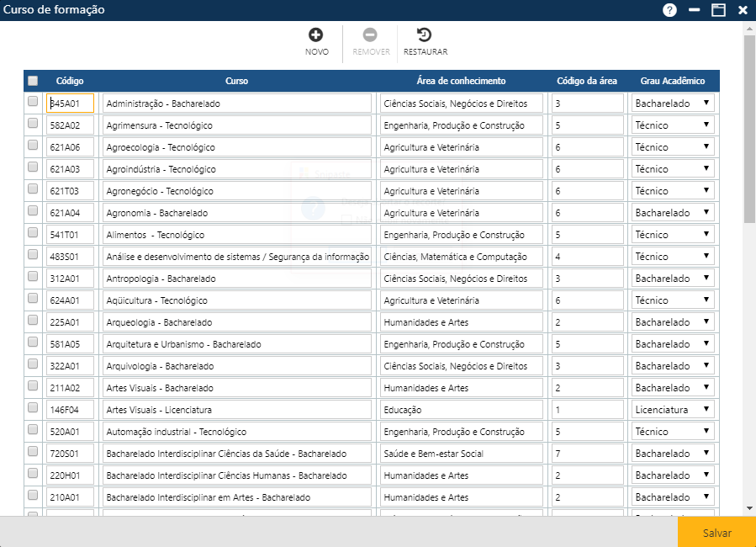Open degree dropdown for Bacharelado Interdisciplinar em Artes

[673, 497]
